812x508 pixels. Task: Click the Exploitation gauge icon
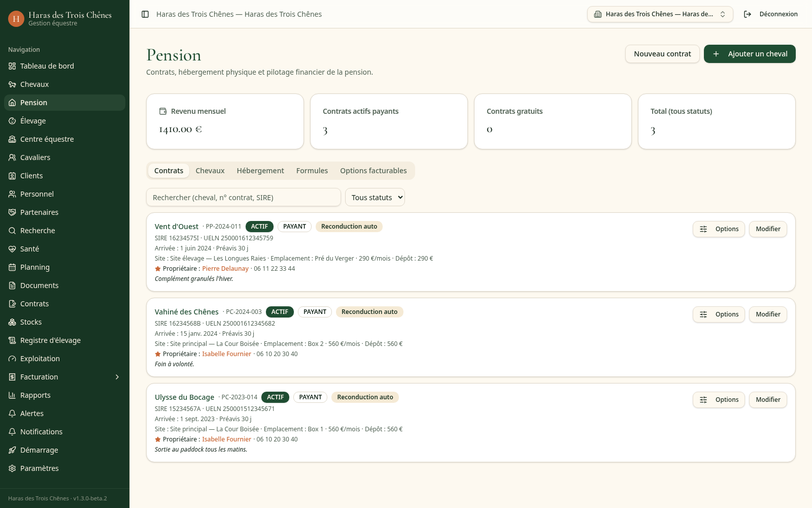click(12, 359)
